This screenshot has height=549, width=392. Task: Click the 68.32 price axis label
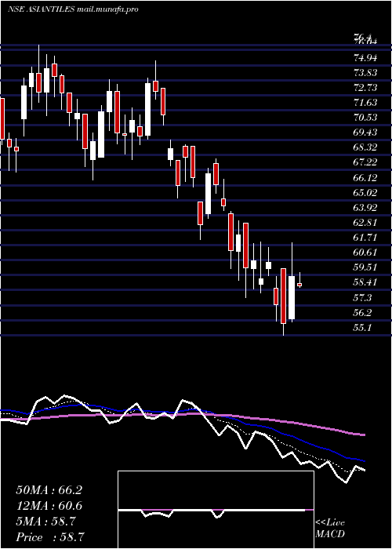coord(365,147)
